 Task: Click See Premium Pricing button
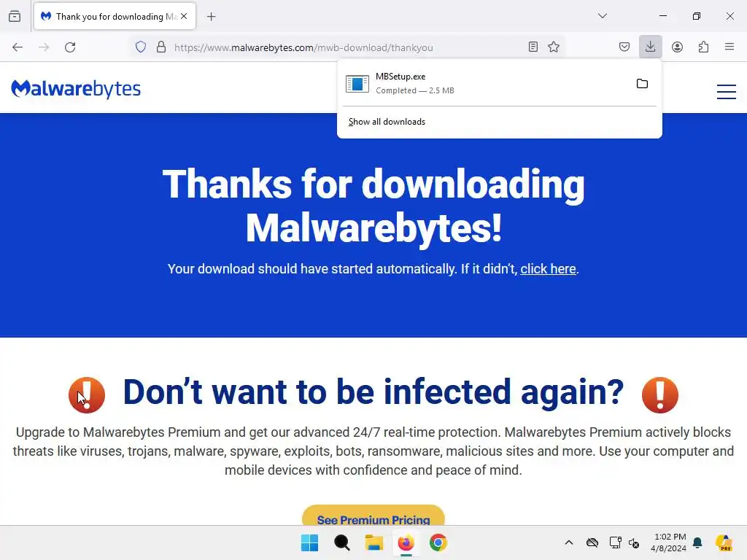[x=373, y=516]
